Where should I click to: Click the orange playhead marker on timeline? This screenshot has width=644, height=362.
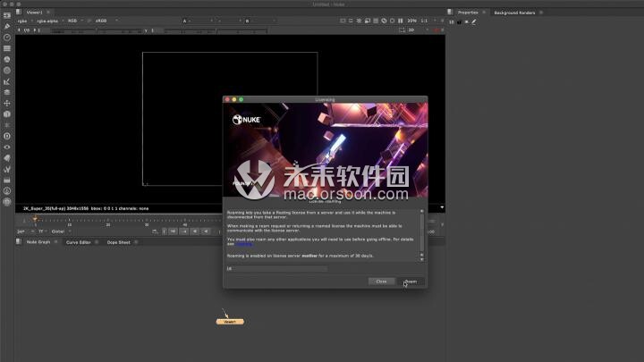click(x=35, y=220)
